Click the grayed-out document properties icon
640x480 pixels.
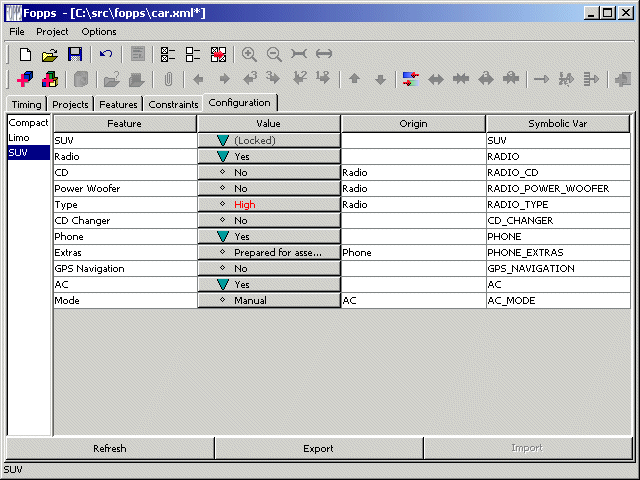(x=138, y=54)
